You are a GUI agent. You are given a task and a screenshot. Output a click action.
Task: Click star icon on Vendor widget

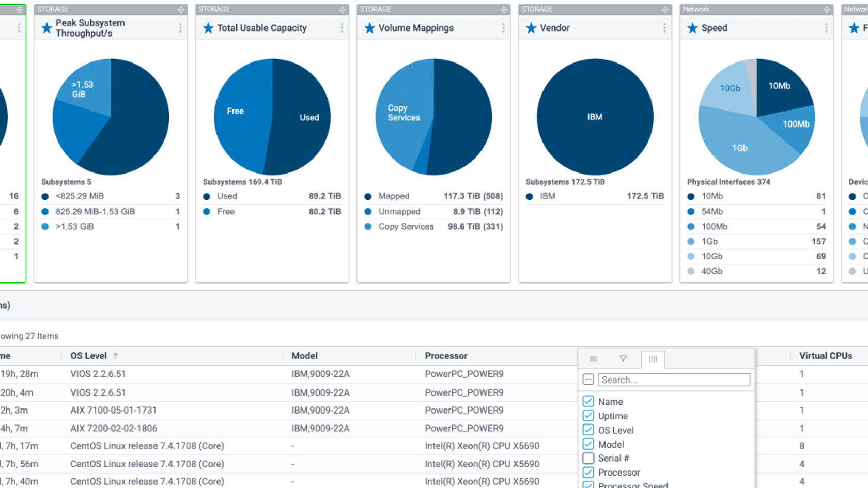pyautogui.click(x=531, y=28)
